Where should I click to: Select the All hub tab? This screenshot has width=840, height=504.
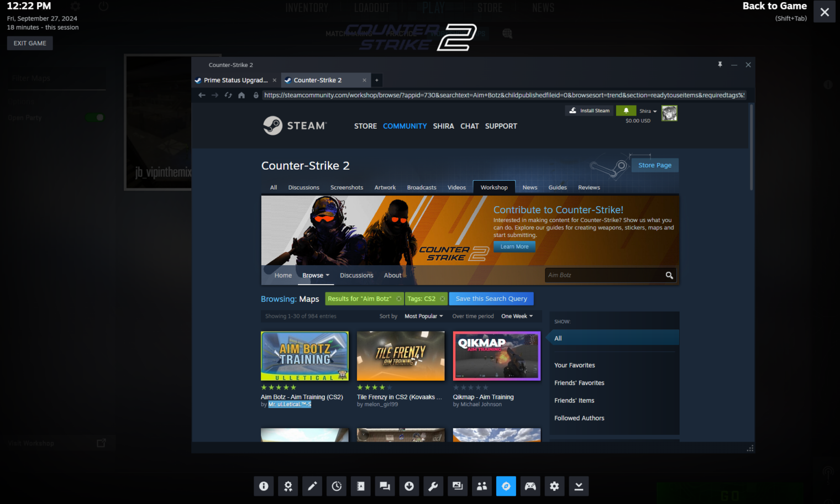coord(274,187)
